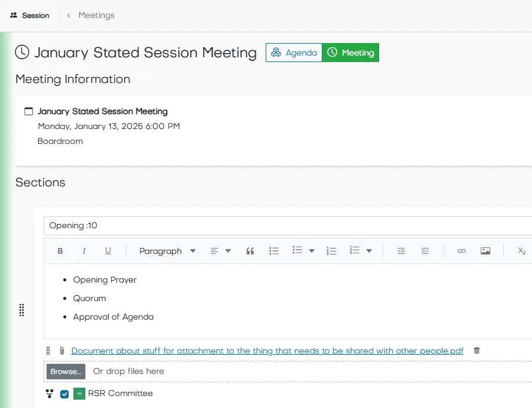532x408 pixels.
Task: Apply underline formatting
Action: [108, 251]
